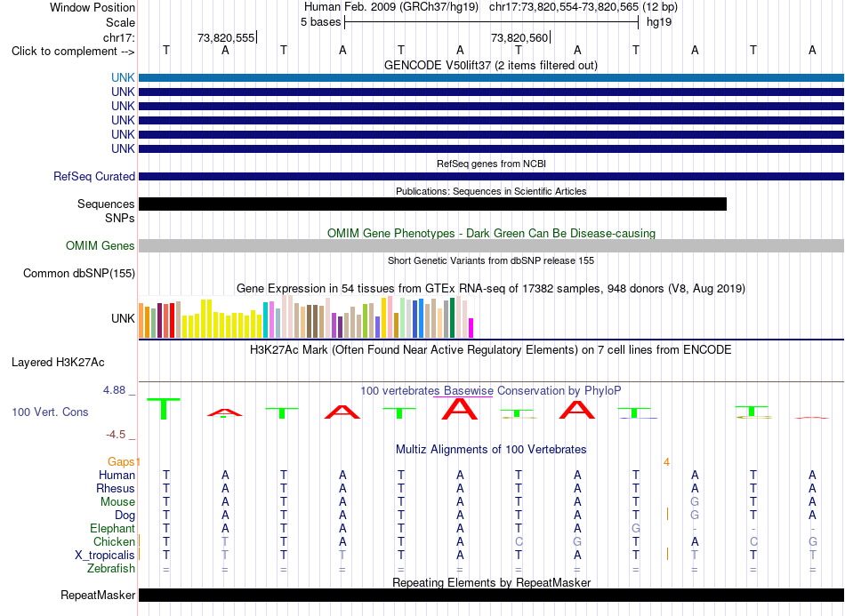Click the gray OMIM Genes bar

point(491,245)
